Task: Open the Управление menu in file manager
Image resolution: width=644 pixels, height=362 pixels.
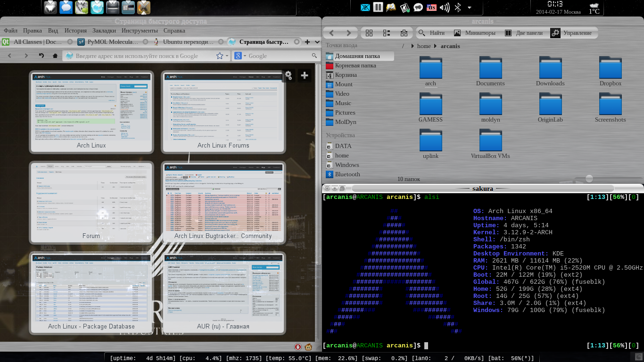Action: point(571,33)
